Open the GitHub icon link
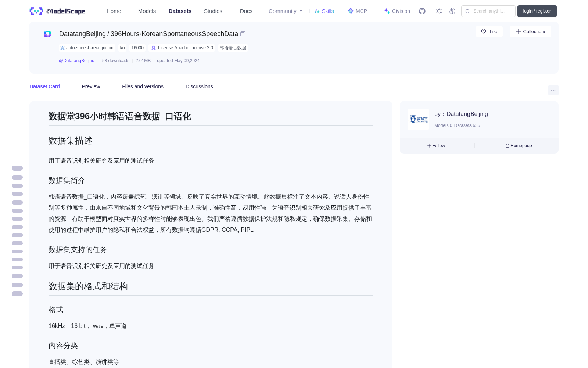 (422, 11)
